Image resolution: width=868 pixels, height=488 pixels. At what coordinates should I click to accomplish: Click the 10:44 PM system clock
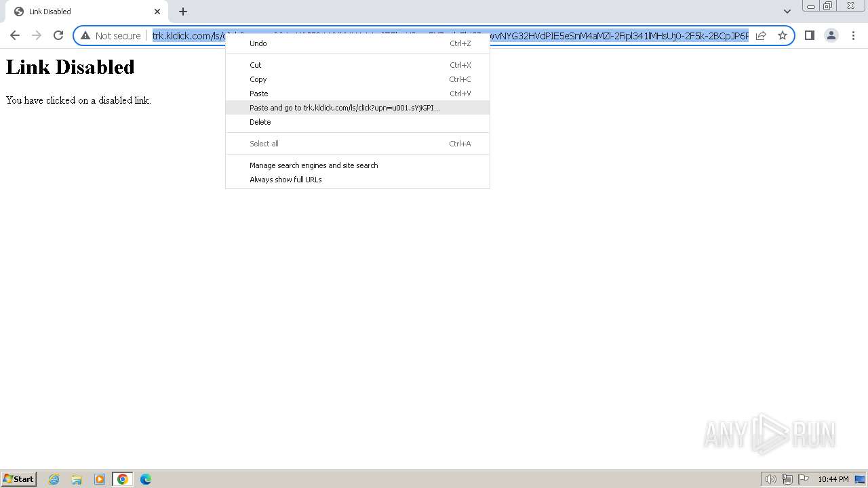833,479
